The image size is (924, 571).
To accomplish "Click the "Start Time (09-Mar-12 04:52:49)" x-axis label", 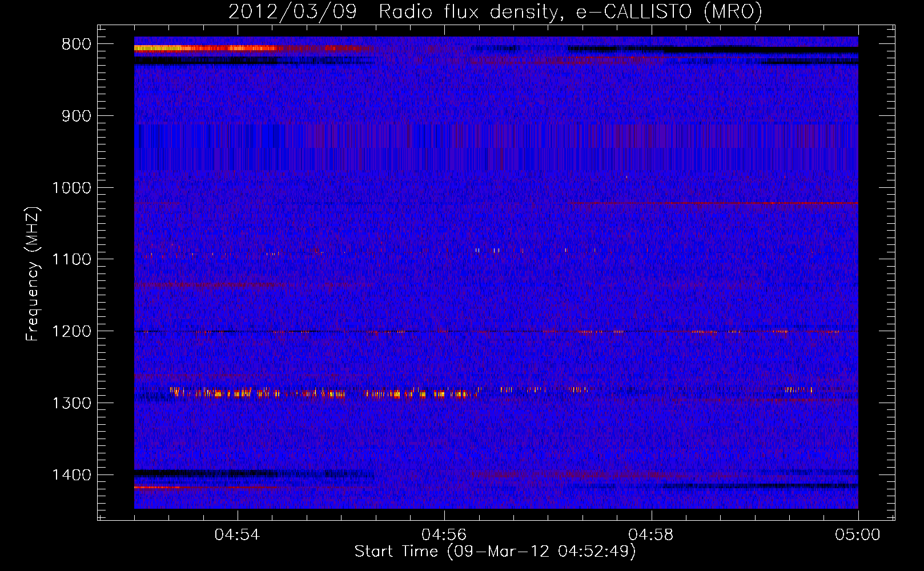I will tap(495, 552).
